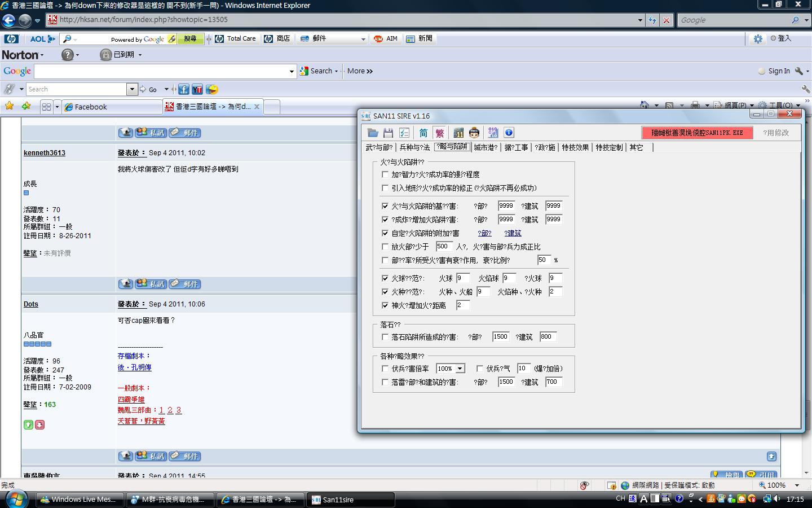Open Quick Tabs list dropdown arrow
Screen dimensions: 812x508
(57, 107)
